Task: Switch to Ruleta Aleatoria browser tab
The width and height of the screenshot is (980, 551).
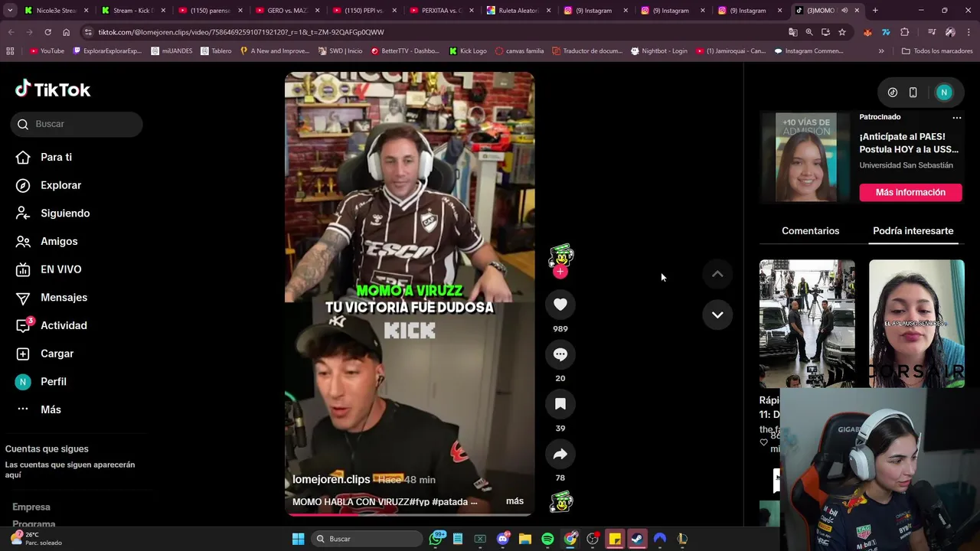Action: coord(517,11)
